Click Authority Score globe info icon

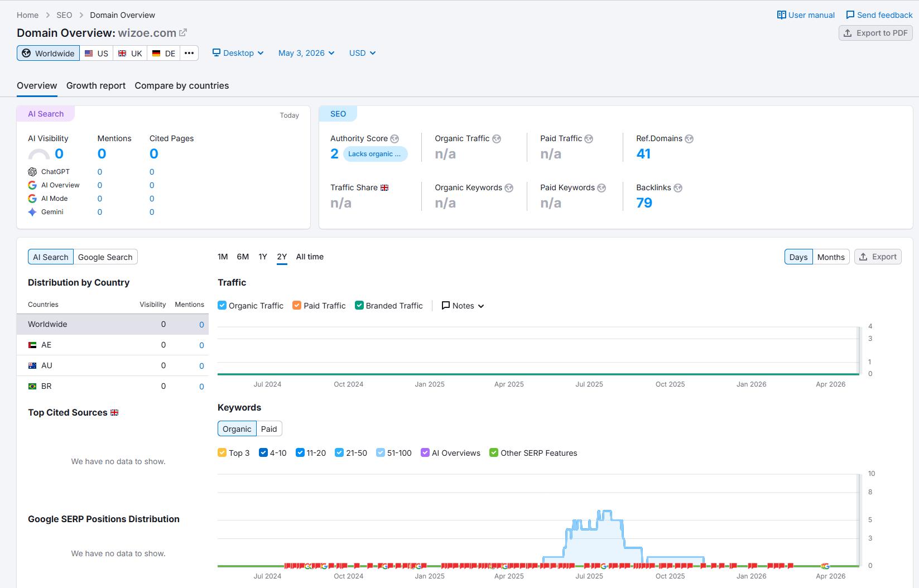point(394,139)
